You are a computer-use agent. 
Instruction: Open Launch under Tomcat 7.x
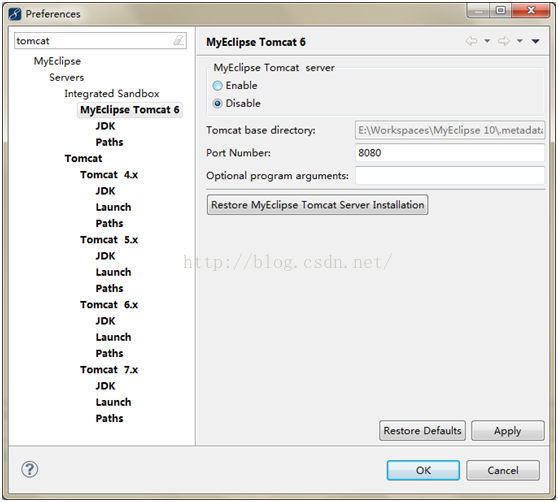(x=113, y=402)
